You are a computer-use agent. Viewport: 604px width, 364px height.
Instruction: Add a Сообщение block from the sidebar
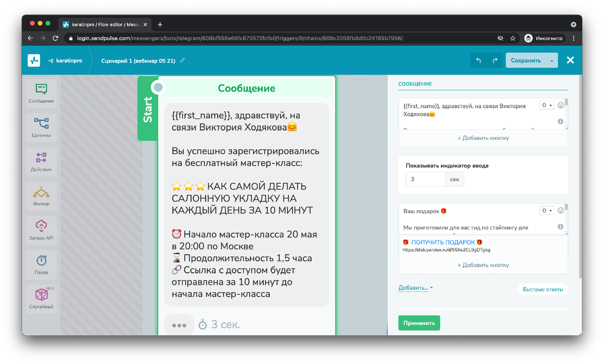point(41,93)
